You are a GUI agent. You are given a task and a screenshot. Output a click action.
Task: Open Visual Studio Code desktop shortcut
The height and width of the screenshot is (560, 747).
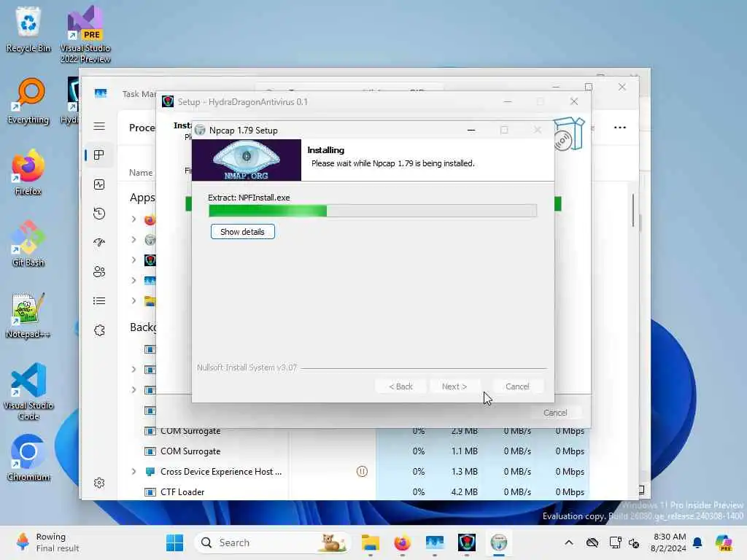[x=28, y=392]
